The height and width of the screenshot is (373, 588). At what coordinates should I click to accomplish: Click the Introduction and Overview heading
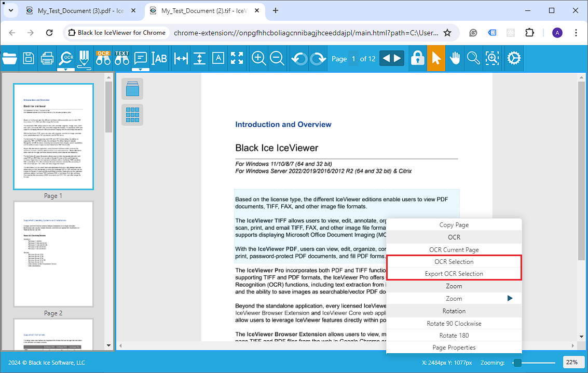283,124
